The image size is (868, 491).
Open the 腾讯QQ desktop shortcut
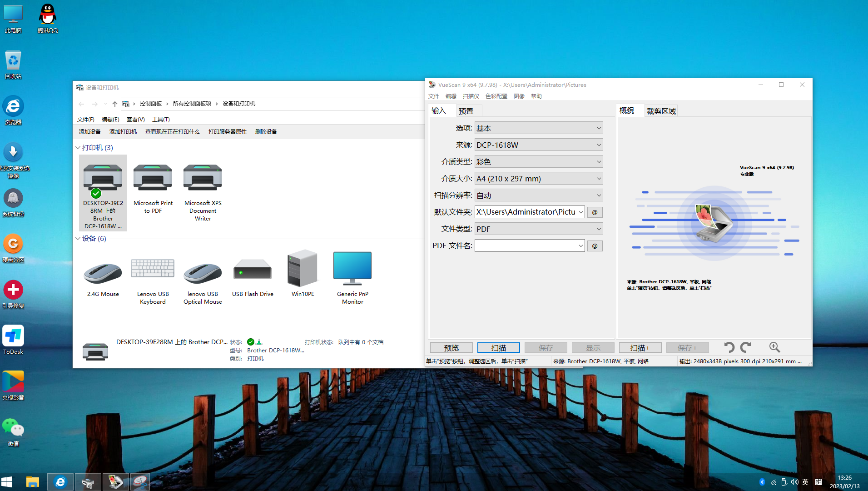47,19
